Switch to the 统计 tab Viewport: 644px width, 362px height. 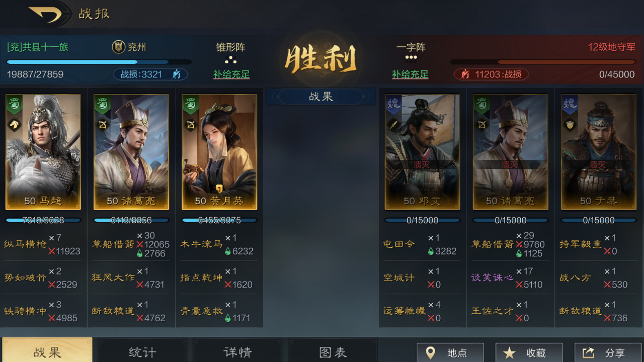(x=142, y=352)
